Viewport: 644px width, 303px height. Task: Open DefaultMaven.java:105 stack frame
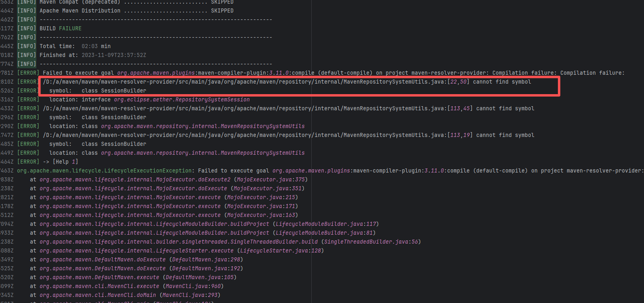coord(200,278)
